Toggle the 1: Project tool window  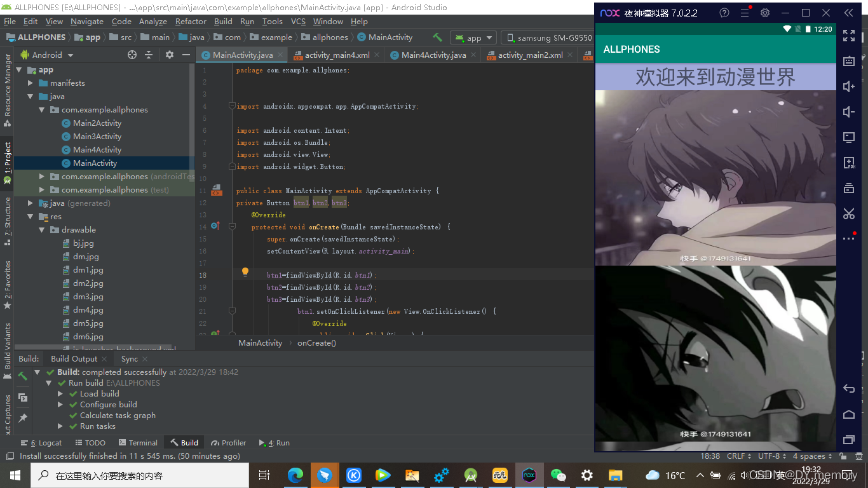pyautogui.click(x=8, y=163)
